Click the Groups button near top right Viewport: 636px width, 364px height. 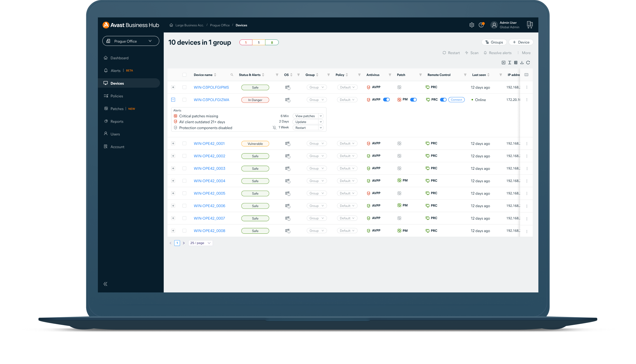pyautogui.click(x=494, y=42)
